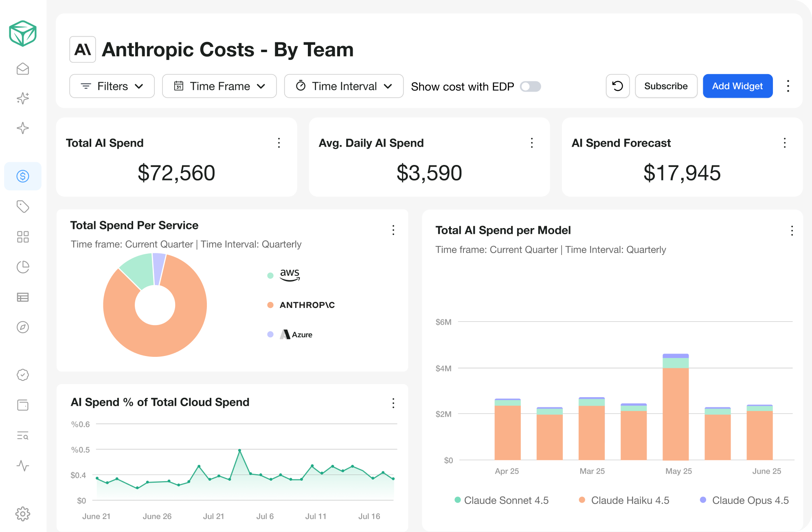Viewport: 812px width, 532px height.
Task: Click the $17,945 forecast value
Action: pyautogui.click(x=682, y=173)
